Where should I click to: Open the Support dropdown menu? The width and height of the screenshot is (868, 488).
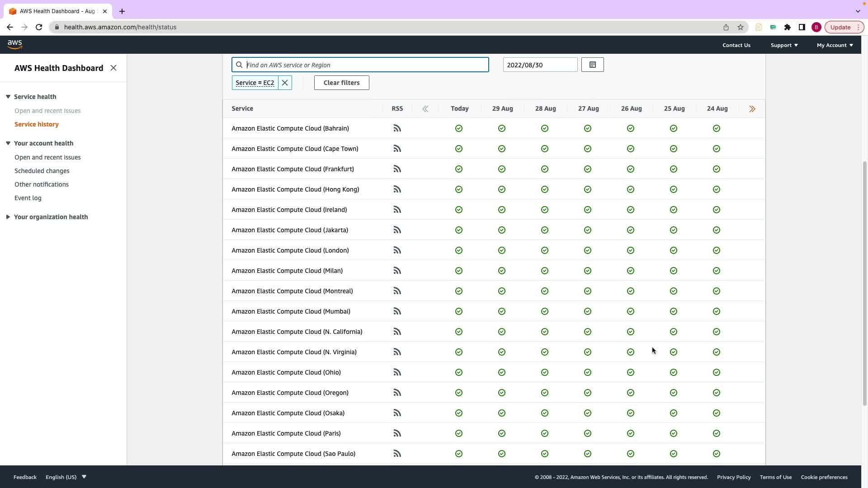pos(784,45)
